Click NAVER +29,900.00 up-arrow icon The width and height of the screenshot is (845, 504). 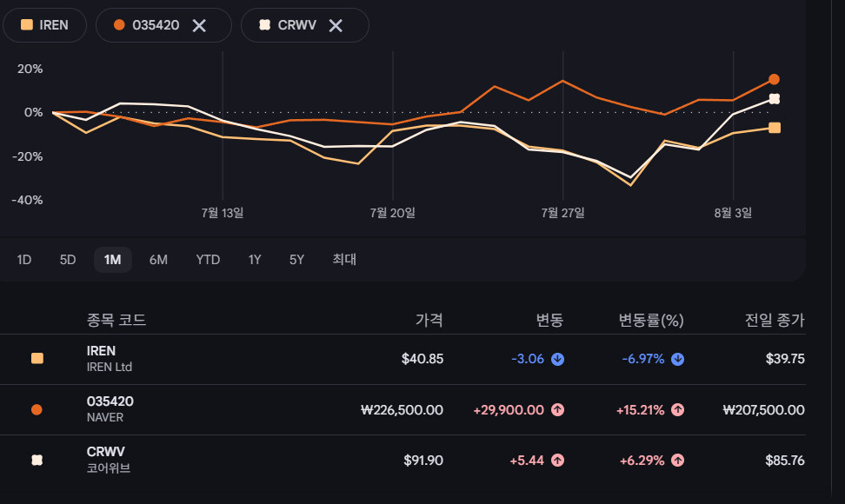pyautogui.click(x=558, y=410)
